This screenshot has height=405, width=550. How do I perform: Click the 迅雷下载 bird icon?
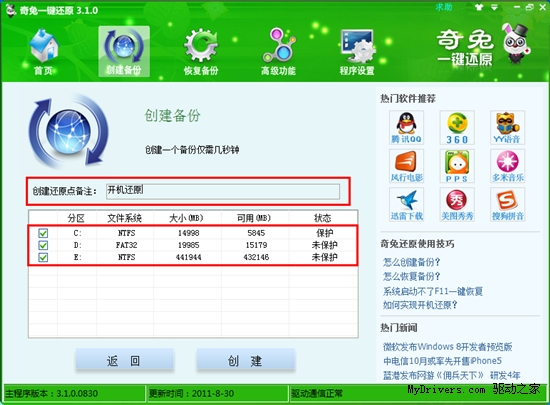coord(406,204)
